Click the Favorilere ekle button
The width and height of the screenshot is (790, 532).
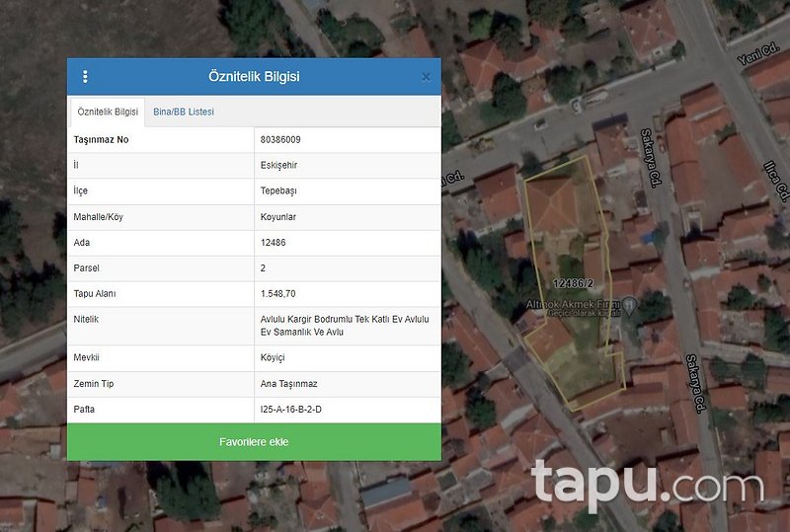[x=254, y=442]
